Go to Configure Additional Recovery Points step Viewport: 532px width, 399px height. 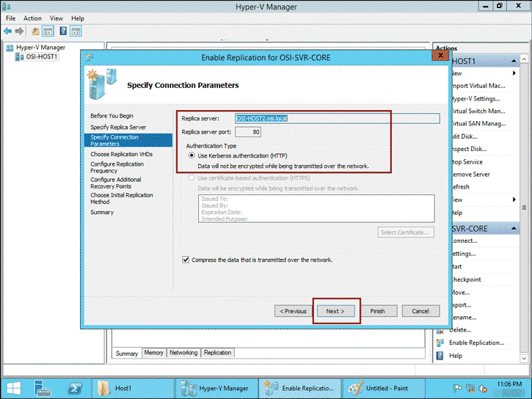tap(116, 183)
